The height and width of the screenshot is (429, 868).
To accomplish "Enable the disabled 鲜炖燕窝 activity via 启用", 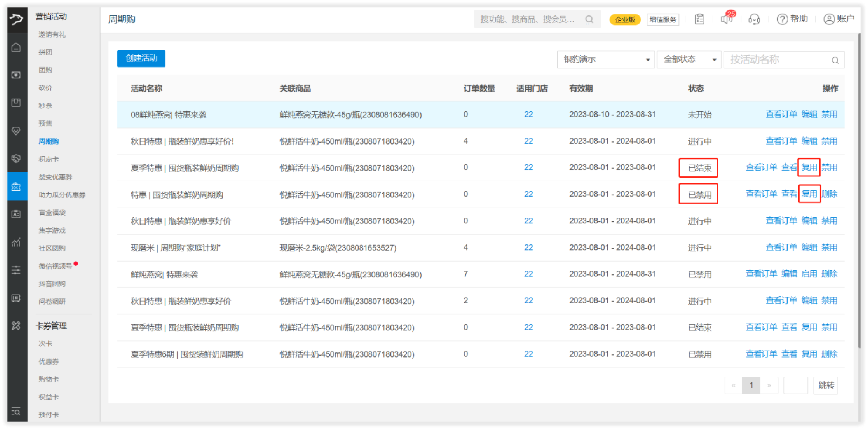I will point(809,274).
